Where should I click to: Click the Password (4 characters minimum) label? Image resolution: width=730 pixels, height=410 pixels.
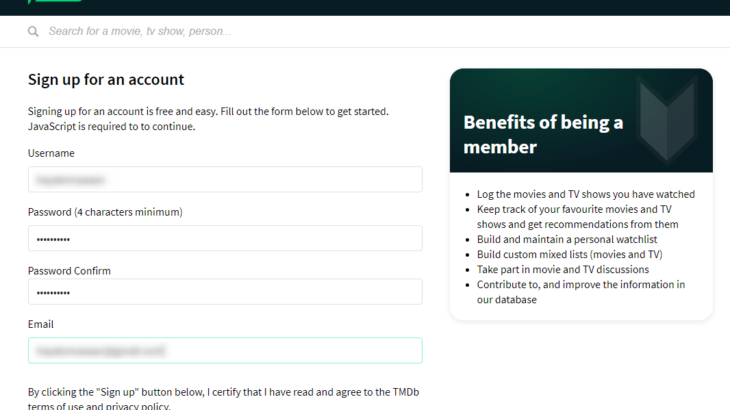tap(105, 212)
